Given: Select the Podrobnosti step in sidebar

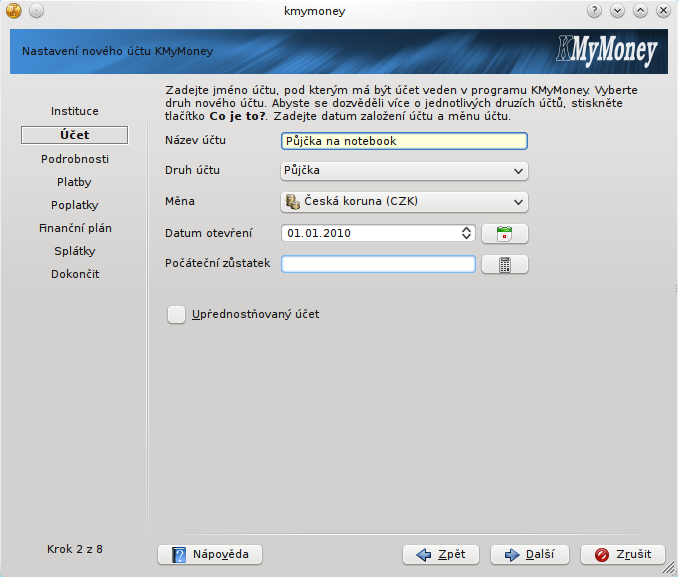Looking at the screenshot, I should click(75, 159).
